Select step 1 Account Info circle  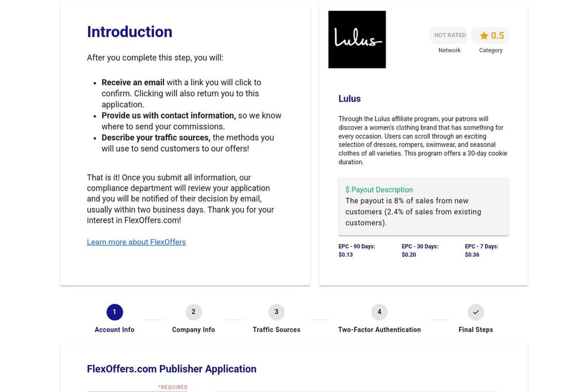(114, 312)
